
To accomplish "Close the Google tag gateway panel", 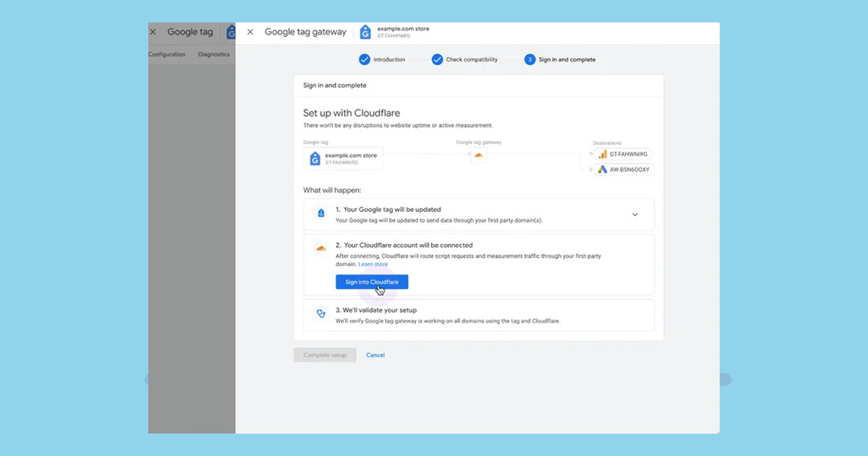I will point(250,32).
